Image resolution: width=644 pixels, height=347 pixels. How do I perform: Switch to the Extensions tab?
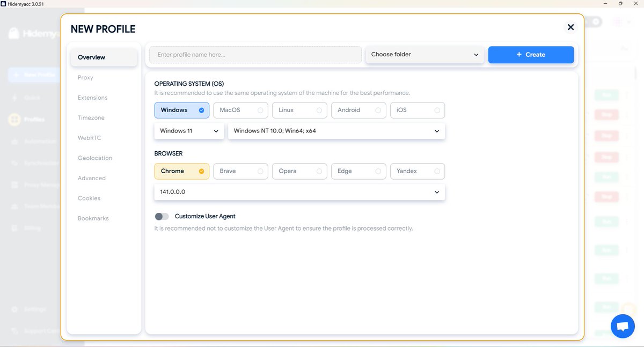(x=92, y=98)
